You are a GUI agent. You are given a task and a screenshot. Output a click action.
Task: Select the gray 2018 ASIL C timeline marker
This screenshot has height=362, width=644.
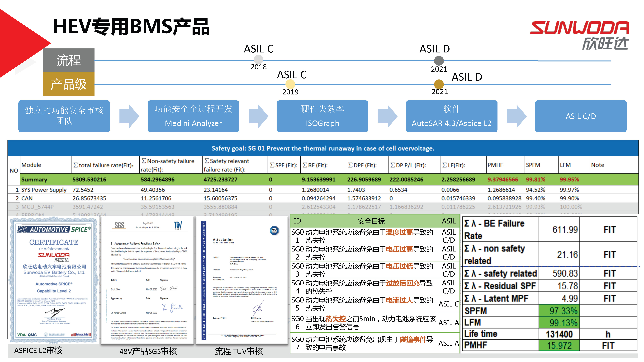[x=259, y=60]
